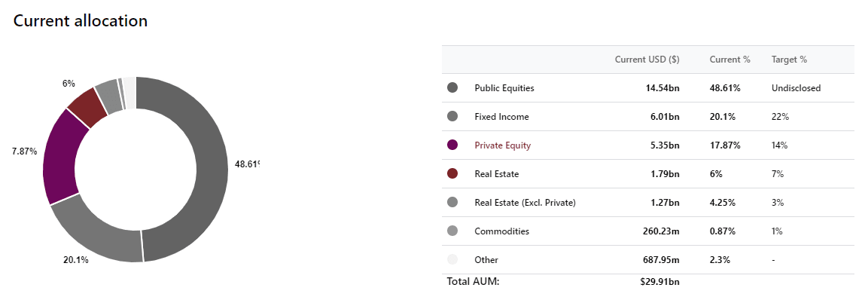Click the Current % column header
The image size is (868, 306).
pos(729,60)
